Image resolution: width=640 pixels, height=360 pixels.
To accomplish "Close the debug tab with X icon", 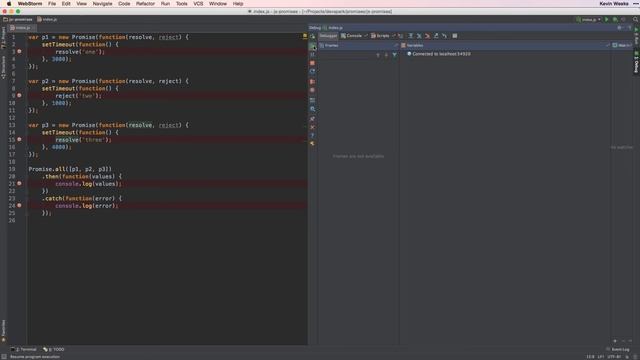I will click(x=312, y=127).
